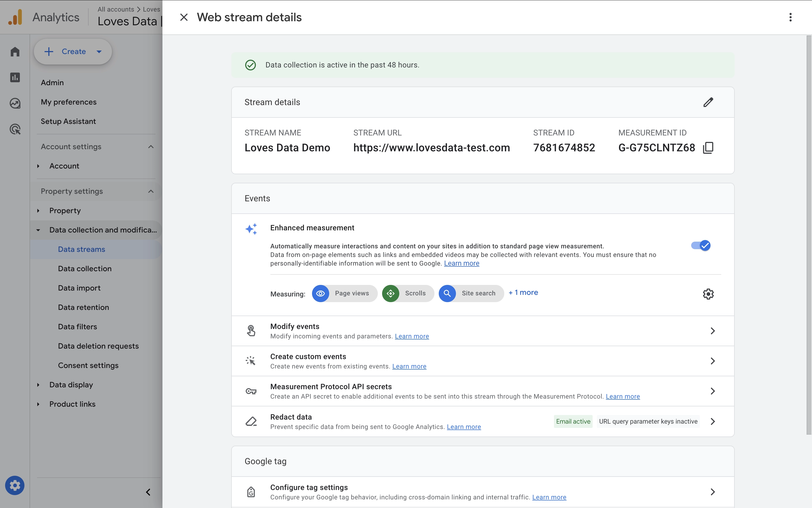Open the three-dot more options menu
Image resolution: width=812 pixels, height=508 pixels.
pos(790,17)
